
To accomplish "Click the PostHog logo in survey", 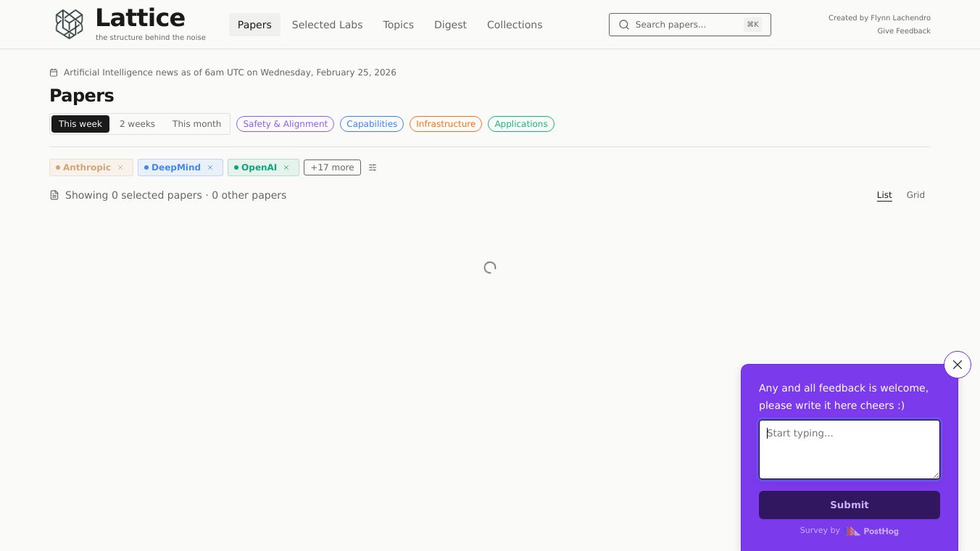I will click(873, 531).
